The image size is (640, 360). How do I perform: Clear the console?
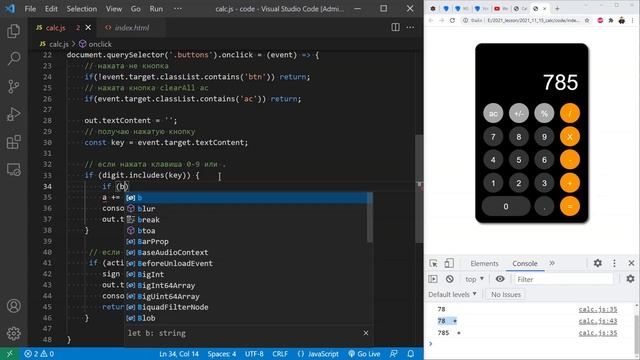point(450,279)
